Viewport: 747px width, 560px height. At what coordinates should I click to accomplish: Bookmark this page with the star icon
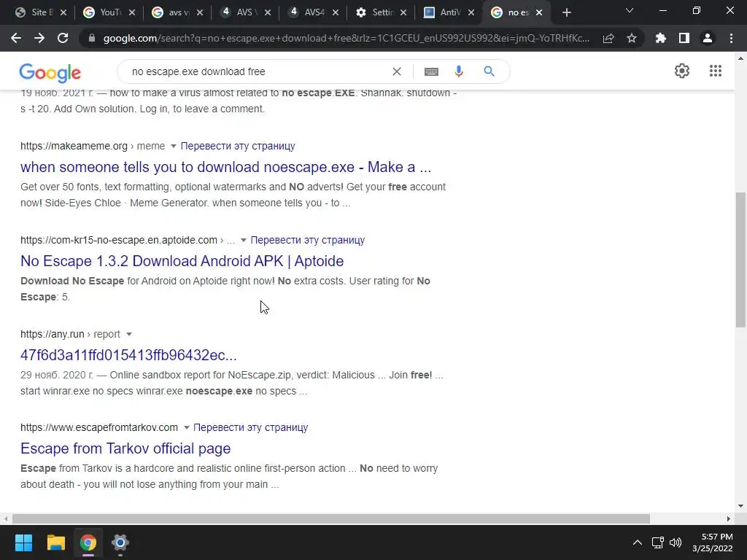632,38
